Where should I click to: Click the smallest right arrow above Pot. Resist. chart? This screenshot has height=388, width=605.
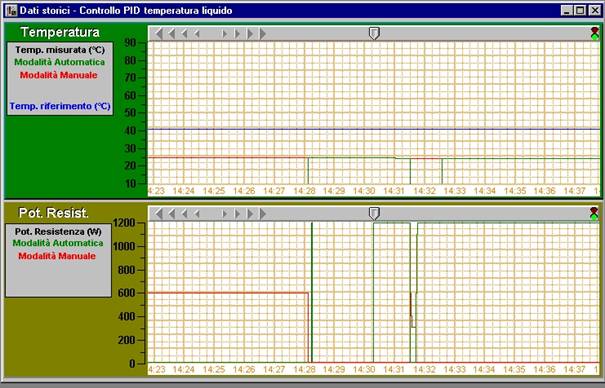(x=225, y=214)
